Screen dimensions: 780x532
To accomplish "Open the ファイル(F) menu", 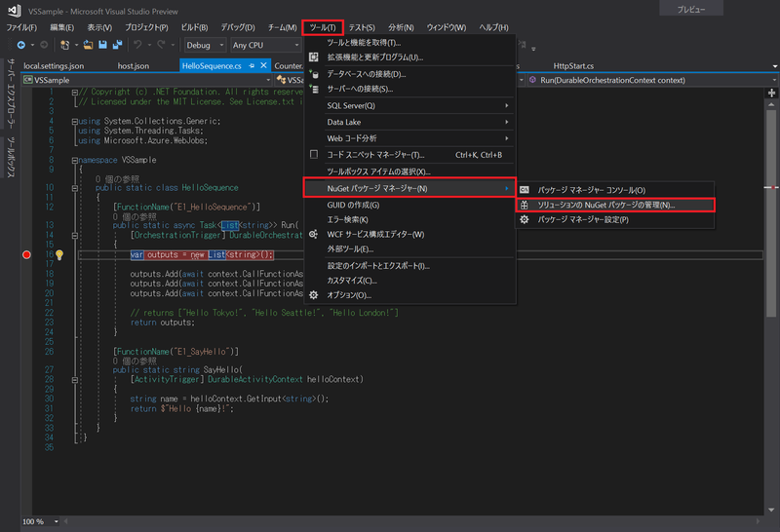I will pos(21,27).
